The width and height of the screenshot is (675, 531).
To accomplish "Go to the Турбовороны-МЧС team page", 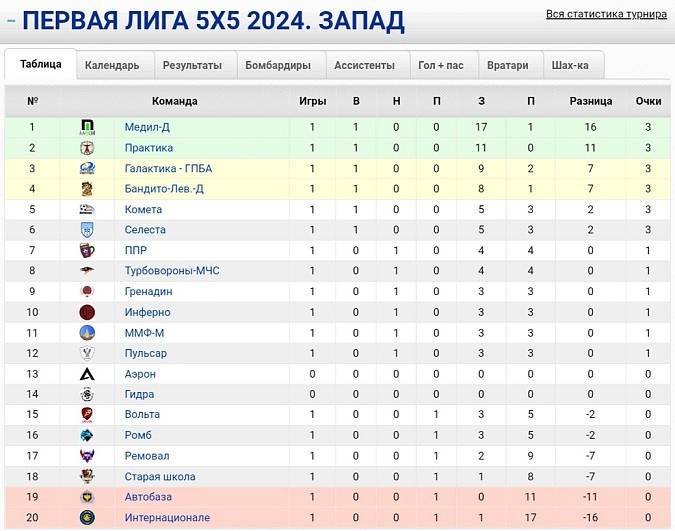I will pos(172,271).
